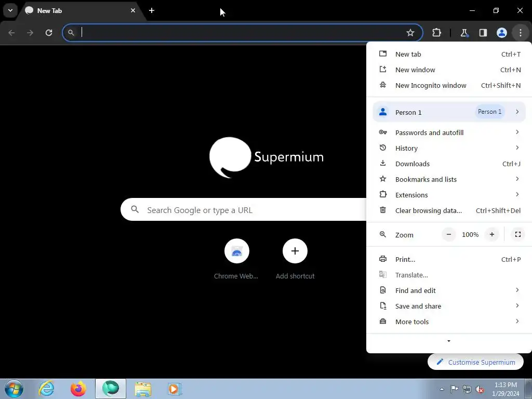Image resolution: width=532 pixels, height=399 pixels.
Task: Click the Passwords key icon in menu
Action: tap(383, 132)
